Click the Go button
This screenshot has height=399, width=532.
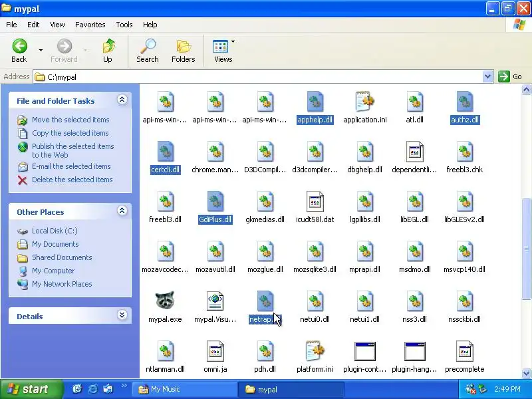click(510, 76)
